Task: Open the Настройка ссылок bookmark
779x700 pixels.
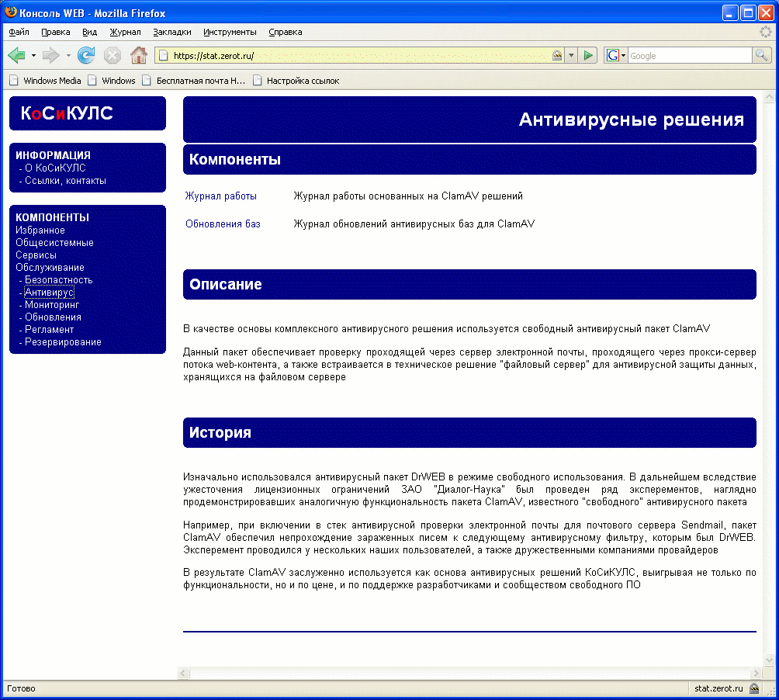Action: 296,81
